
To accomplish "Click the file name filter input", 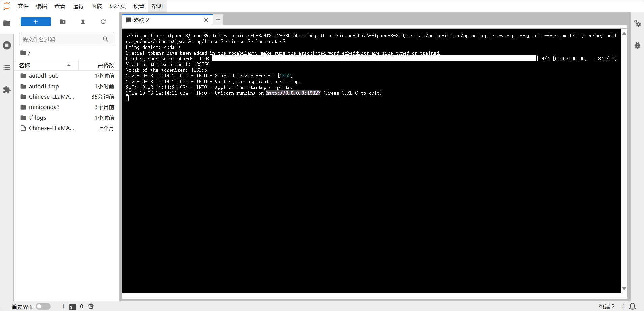I will click(61, 39).
